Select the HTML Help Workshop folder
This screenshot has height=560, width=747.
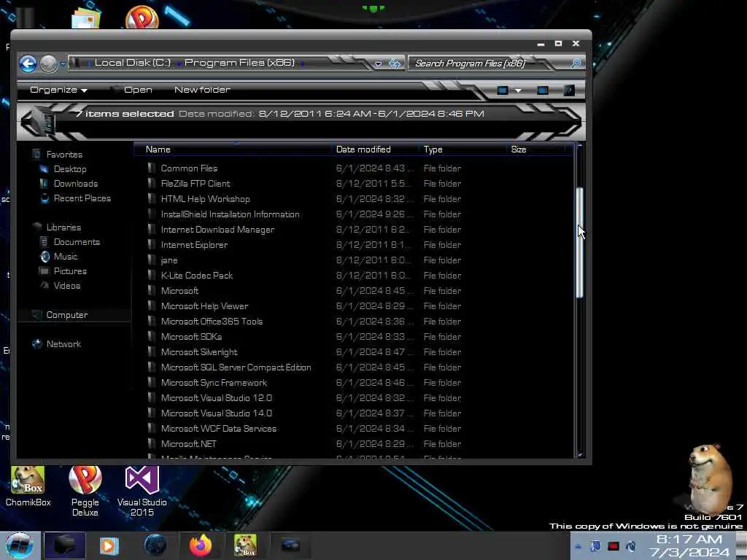pos(205,199)
